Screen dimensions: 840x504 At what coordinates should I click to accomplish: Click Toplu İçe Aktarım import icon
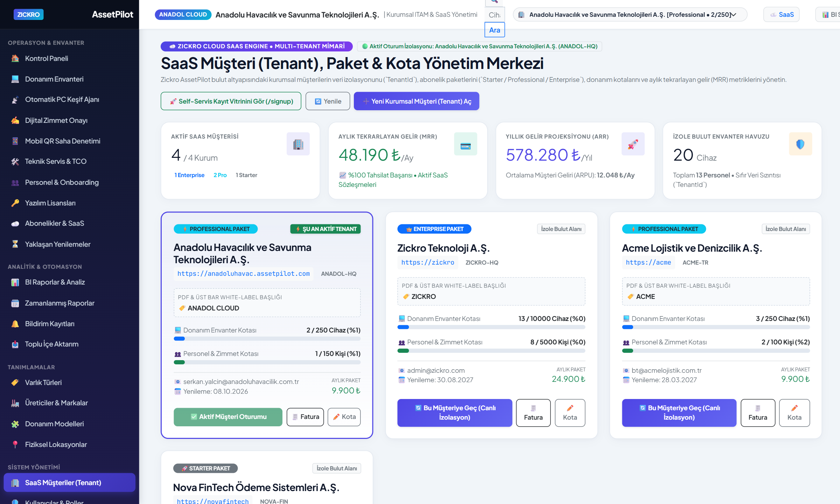[x=15, y=344]
